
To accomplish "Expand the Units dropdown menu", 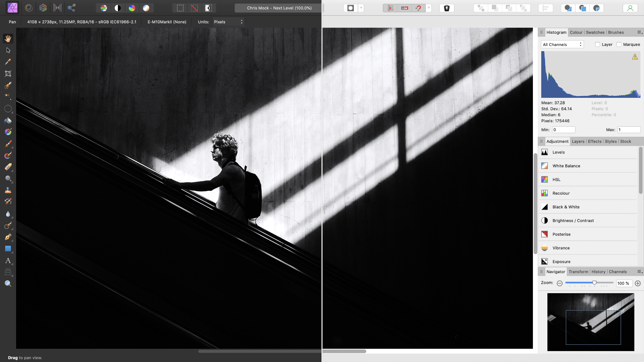I will click(228, 22).
